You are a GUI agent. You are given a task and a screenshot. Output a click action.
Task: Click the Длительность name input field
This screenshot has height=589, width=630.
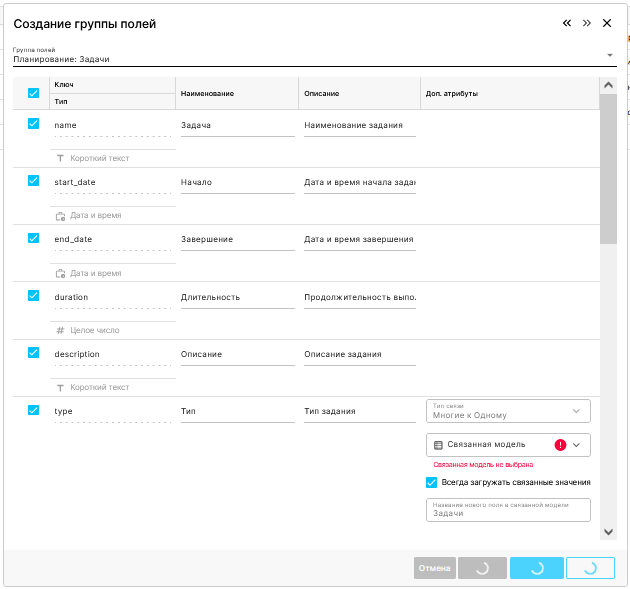[237, 297]
